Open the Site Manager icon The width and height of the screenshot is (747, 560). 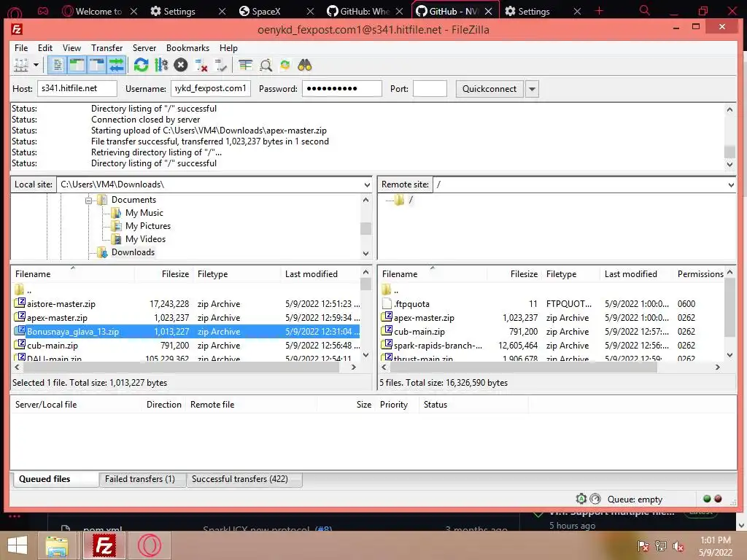[x=21, y=65]
